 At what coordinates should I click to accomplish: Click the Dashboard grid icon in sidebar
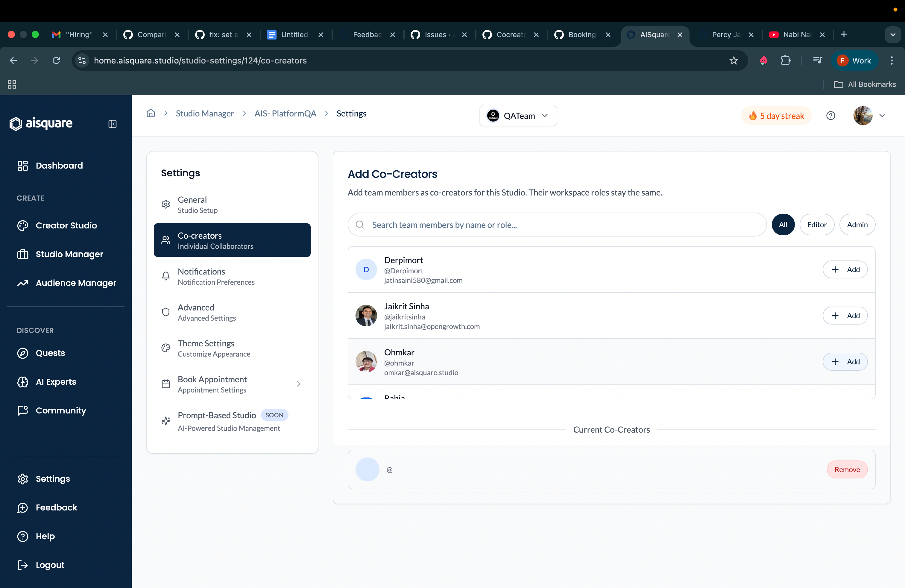click(23, 166)
